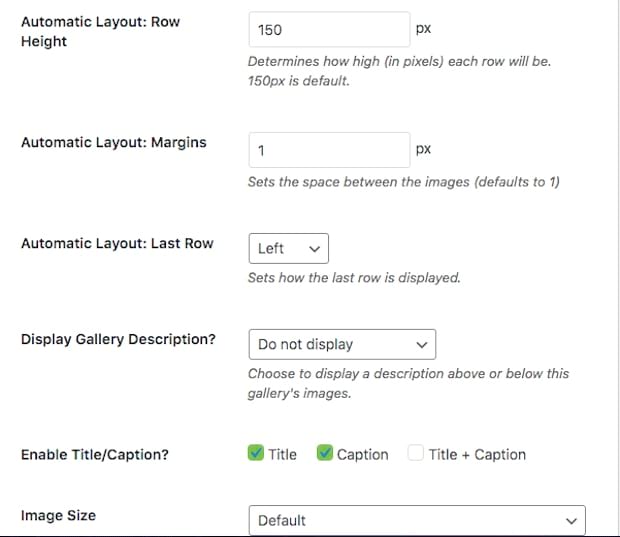This screenshot has height=537, width=620.
Task: Click the 'Title + Caption' option text
Action: (477, 454)
